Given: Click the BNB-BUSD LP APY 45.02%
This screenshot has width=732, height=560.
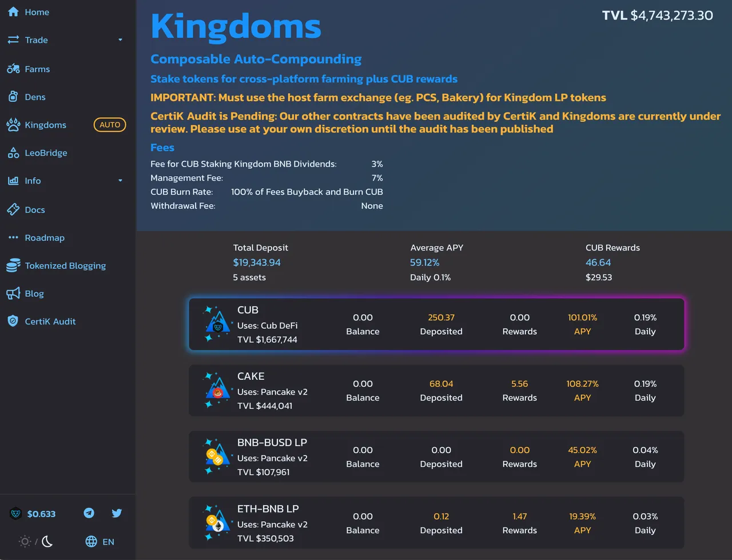Looking at the screenshot, I should pos(583,450).
